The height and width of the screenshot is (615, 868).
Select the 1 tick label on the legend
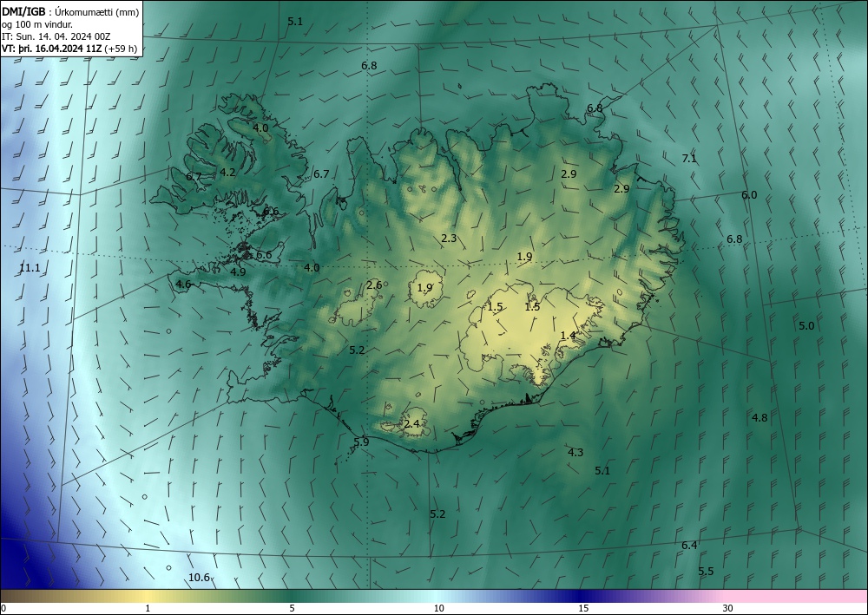(x=148, y=609)
